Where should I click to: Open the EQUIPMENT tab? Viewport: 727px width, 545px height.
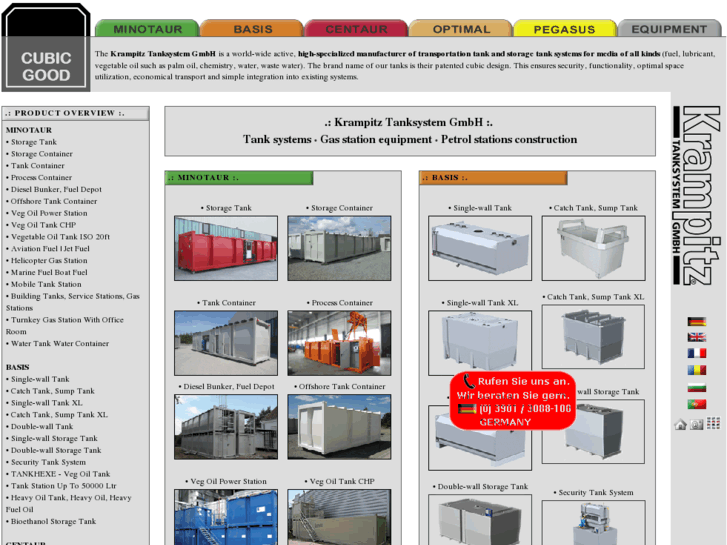[x=668, y=29]
